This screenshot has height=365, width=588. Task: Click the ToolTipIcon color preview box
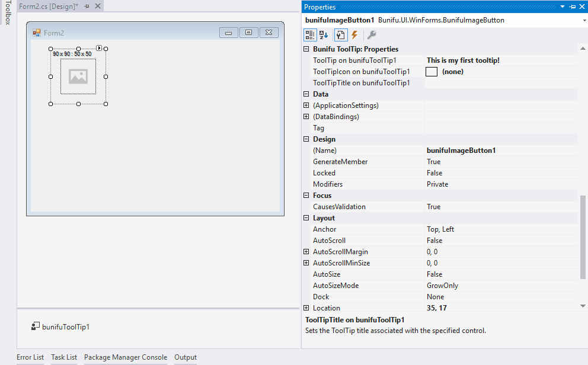[x=432, y=72]
